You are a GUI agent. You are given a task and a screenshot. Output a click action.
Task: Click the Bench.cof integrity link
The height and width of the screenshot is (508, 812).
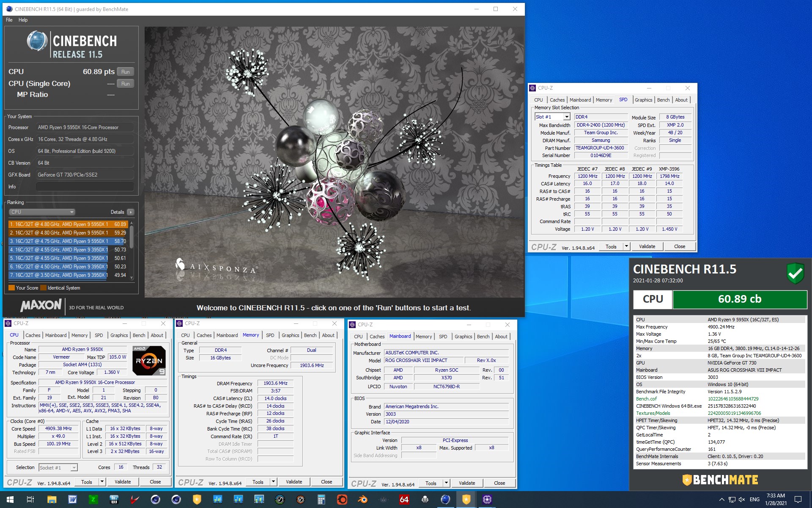(646, 399)
